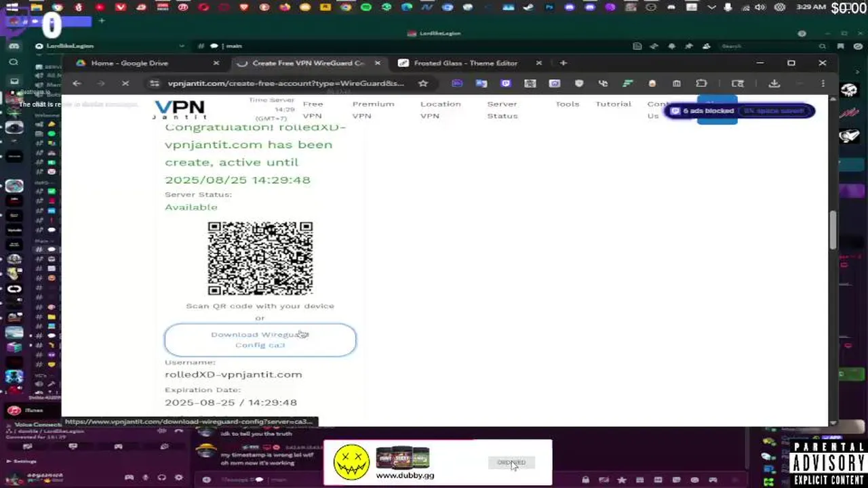Click the ORDERED button in dubby banner

(x=511, y=462)
